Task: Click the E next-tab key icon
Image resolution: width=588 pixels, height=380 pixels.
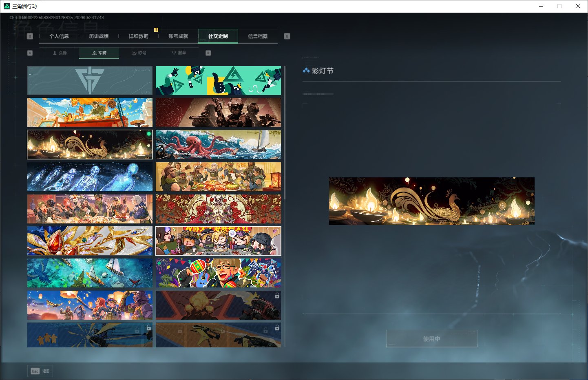Action: [x=287, y=36]
